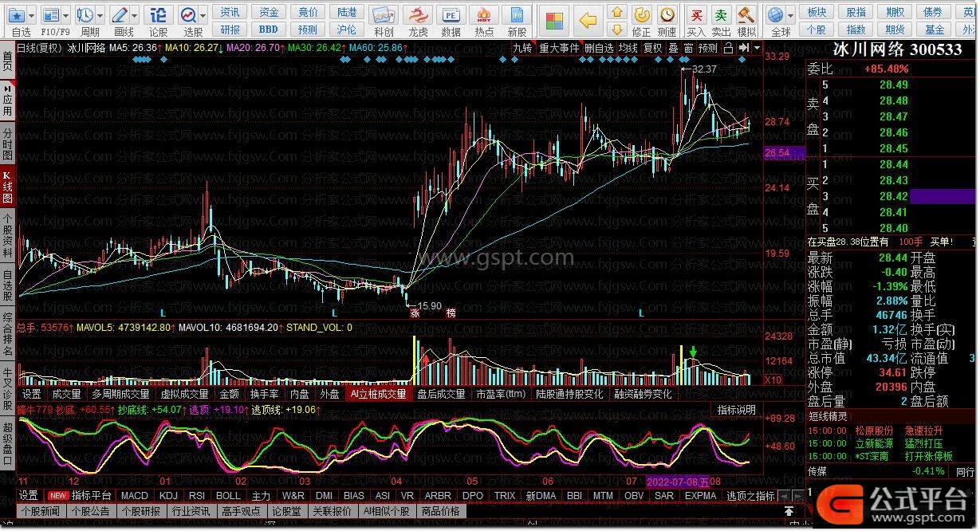Switch to the 分时图 side tab

7,143
